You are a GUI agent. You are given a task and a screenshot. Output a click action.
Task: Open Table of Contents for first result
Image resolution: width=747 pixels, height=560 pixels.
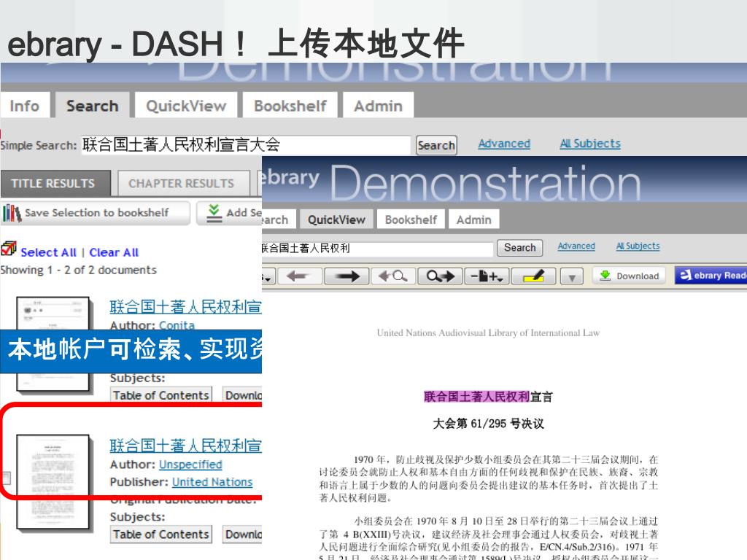click(161, 395)
